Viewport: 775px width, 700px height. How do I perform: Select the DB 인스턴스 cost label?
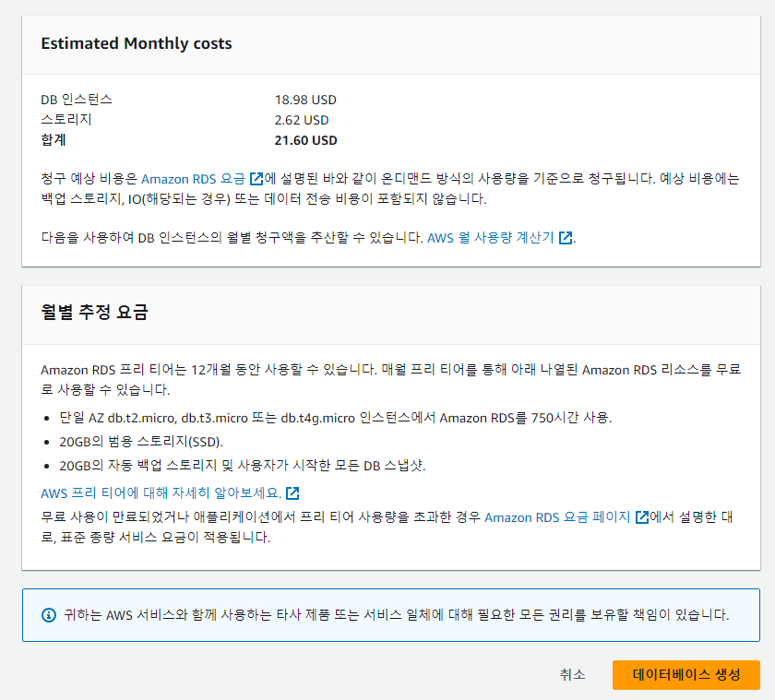coord(77,100)
